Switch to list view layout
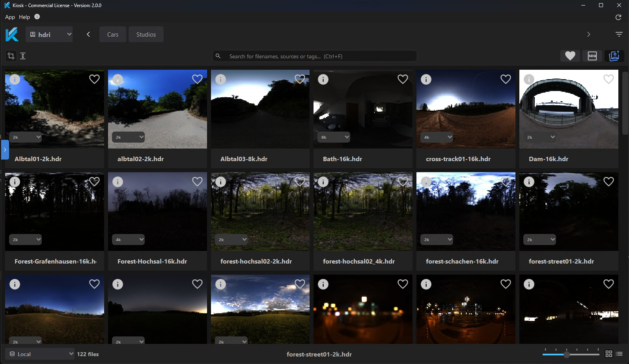The height and width of the screenshot is (364, 629). click(x=619, y=354)
